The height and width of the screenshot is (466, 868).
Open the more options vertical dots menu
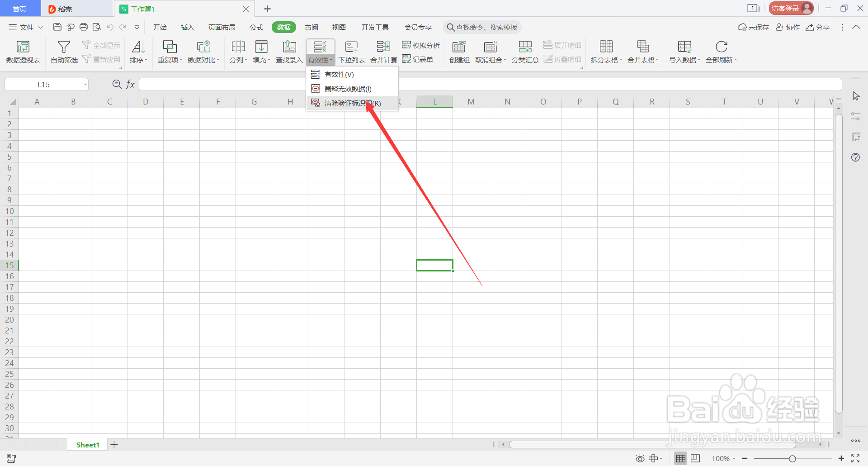[842, 27]
